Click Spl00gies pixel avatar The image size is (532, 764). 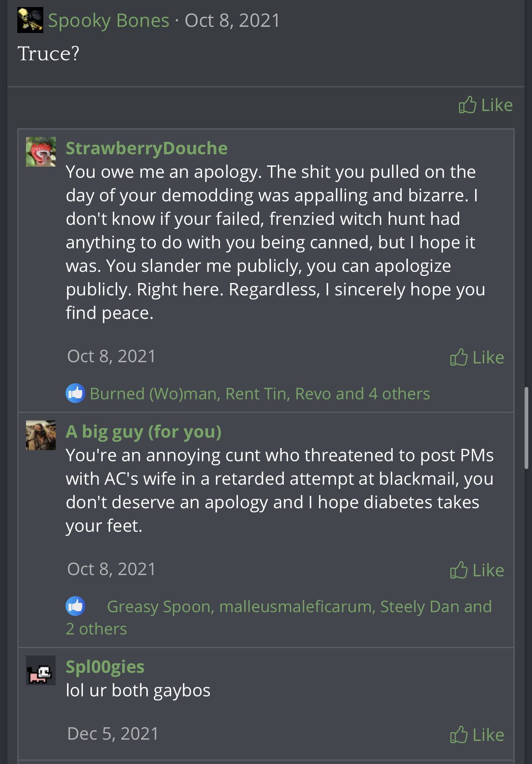pyautogui.click(x=41, y=670)
